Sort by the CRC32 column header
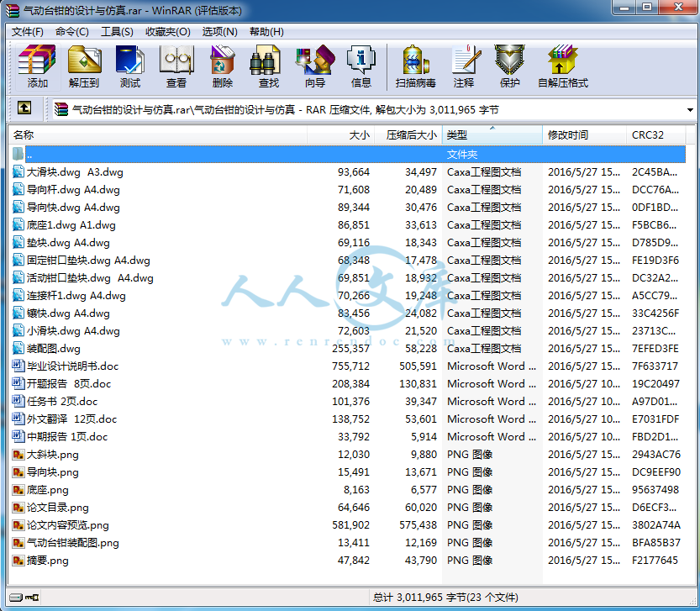The width and height of the screenshot is (700, 611). (655, 134)
